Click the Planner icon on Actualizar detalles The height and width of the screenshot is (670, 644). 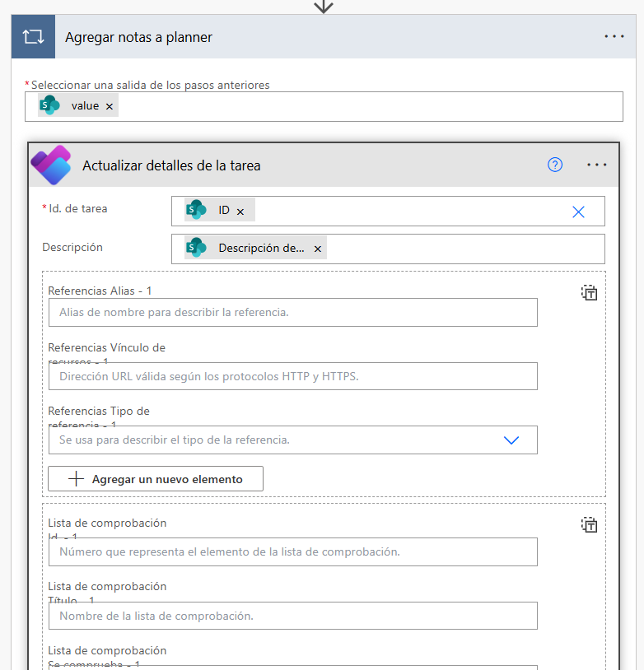(51, 165)
